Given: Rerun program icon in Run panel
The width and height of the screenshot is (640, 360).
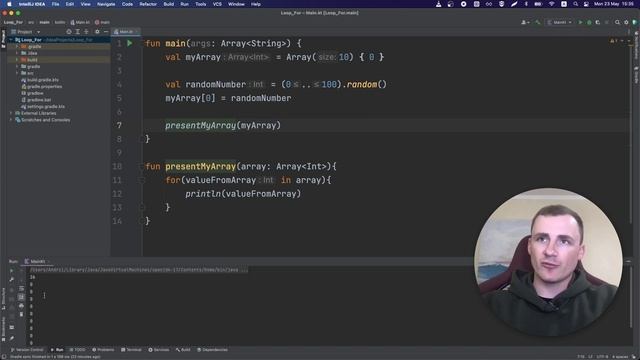Looking at the screenshot, I should pos(11,271).
